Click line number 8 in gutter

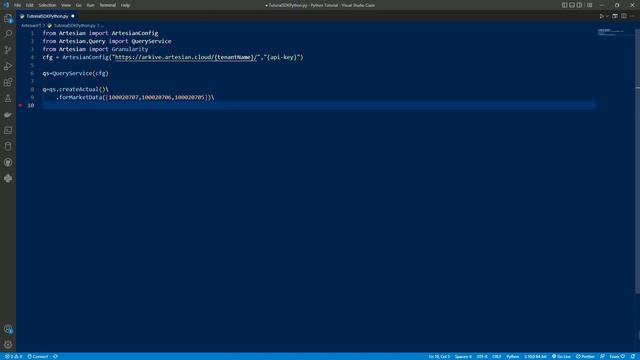click(x=32, y=89)
